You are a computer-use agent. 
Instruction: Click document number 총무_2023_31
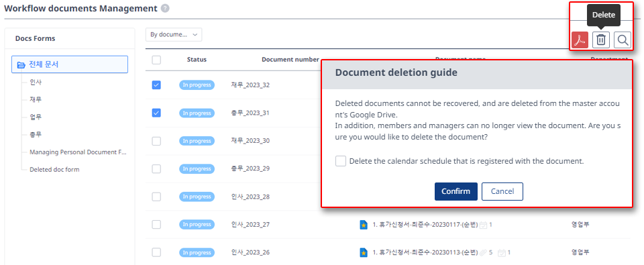coord(250,113)
